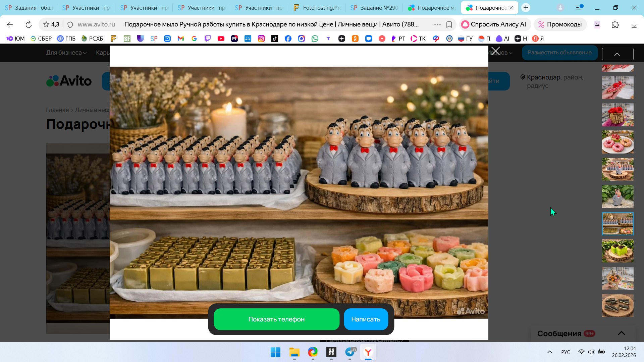Image resolution: width=644 pixels, height=362 pixels.
Task: Select the donuts photo thumbnail
Action: [618, 142]
